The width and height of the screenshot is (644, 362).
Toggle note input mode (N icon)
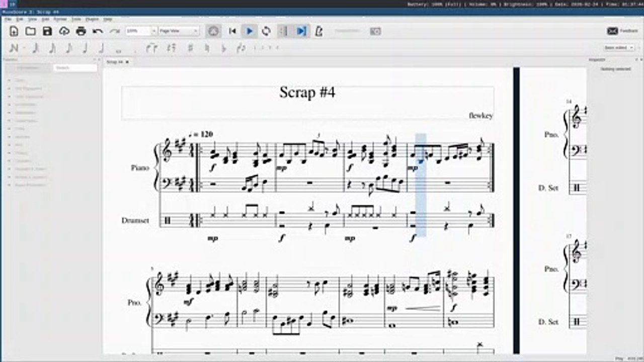14,48
